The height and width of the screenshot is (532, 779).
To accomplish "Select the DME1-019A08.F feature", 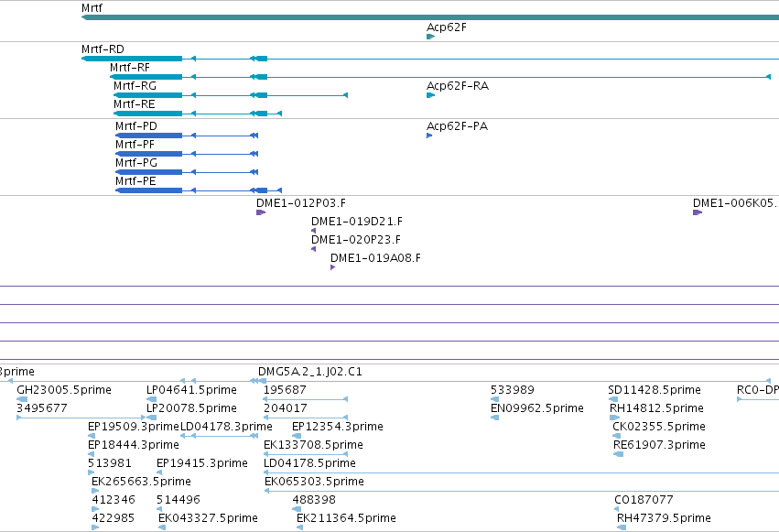I will (333, 267).
